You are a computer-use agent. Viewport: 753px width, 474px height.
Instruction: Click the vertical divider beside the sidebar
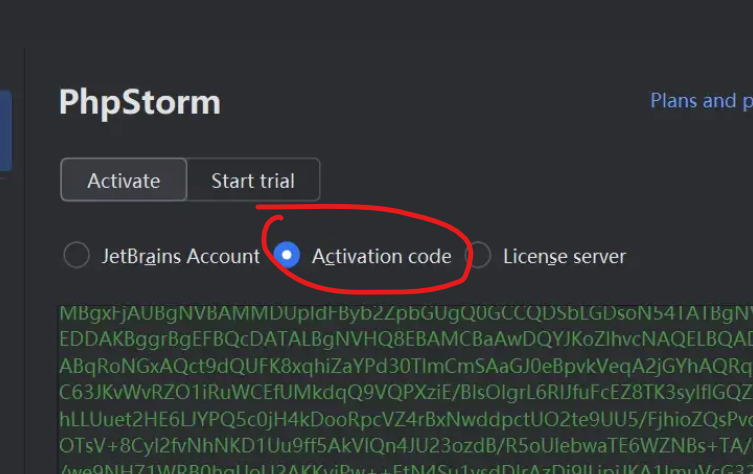coord(24,259)
